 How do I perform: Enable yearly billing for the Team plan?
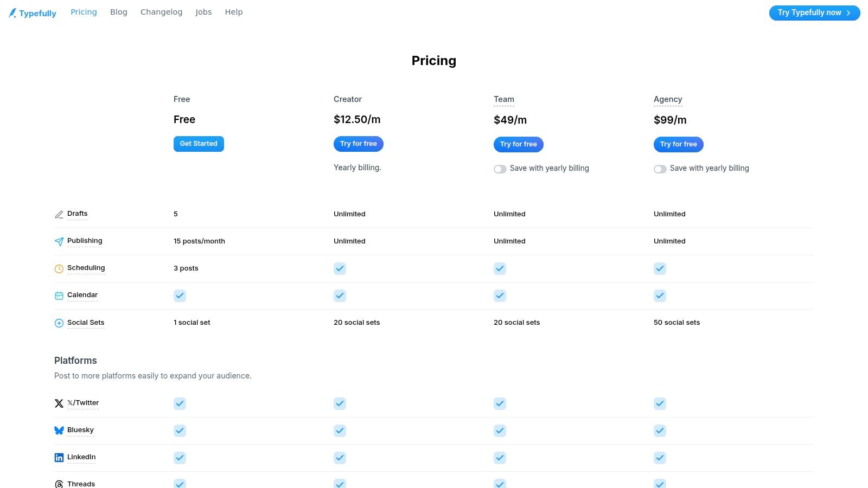click(x=500, y=169)
